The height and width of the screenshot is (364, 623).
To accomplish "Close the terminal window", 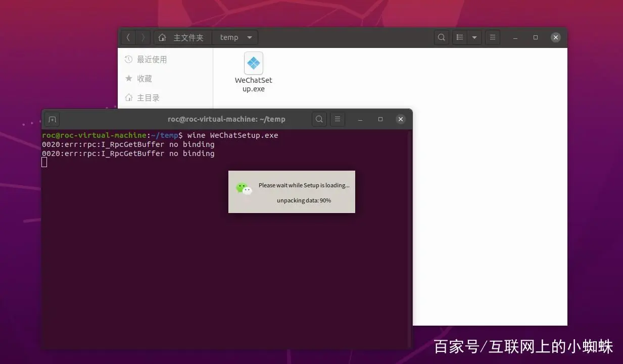I will pos(401,119).
